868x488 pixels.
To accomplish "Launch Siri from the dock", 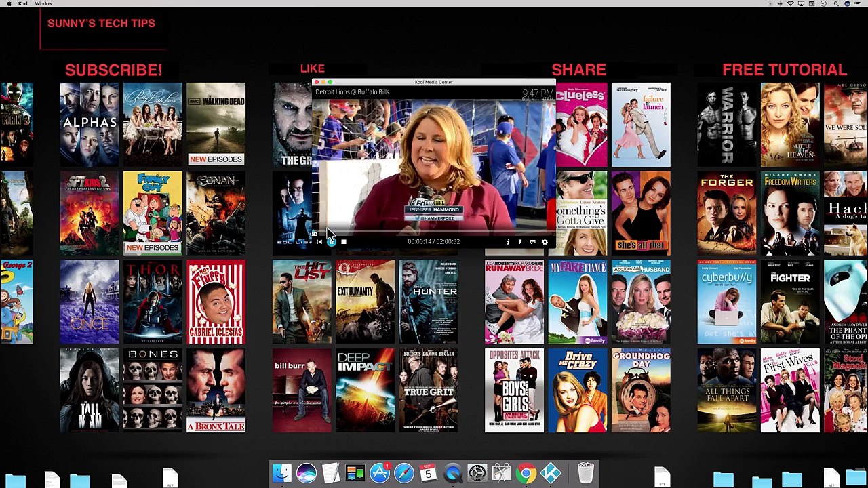I will [307, 472].
